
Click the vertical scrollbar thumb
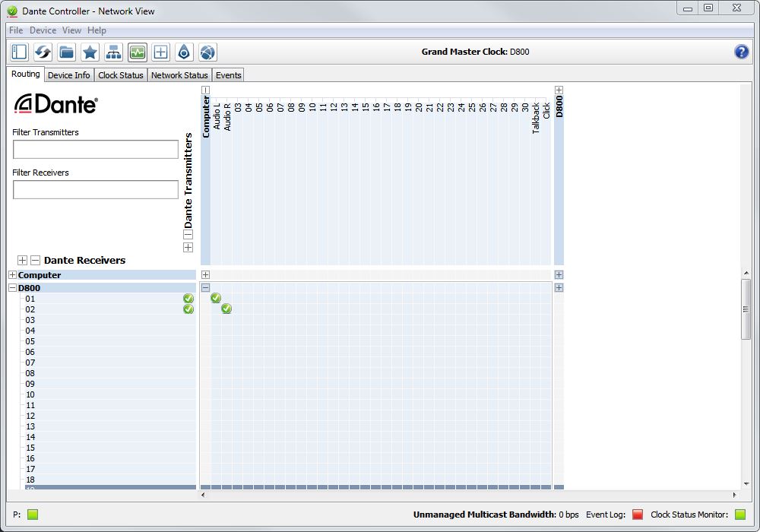point(746,309)
